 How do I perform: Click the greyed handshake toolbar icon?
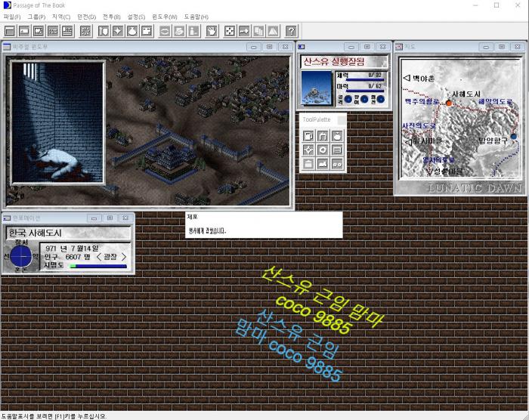179,31
